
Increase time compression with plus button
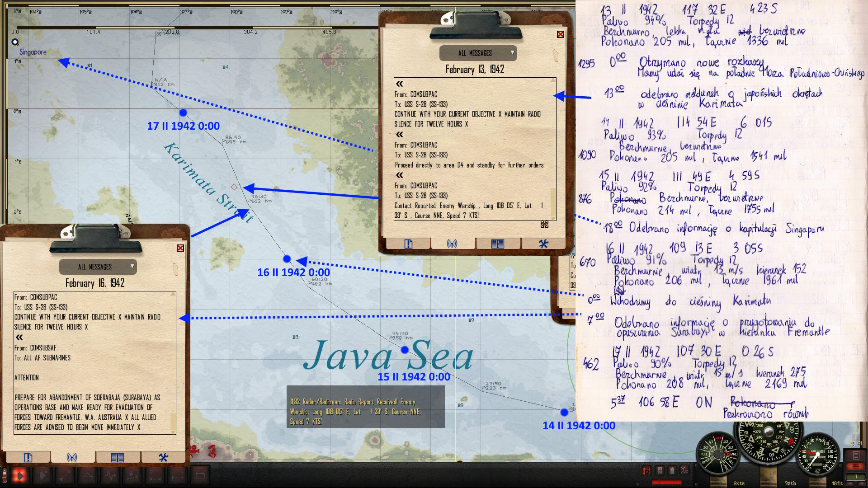[849, 483]
